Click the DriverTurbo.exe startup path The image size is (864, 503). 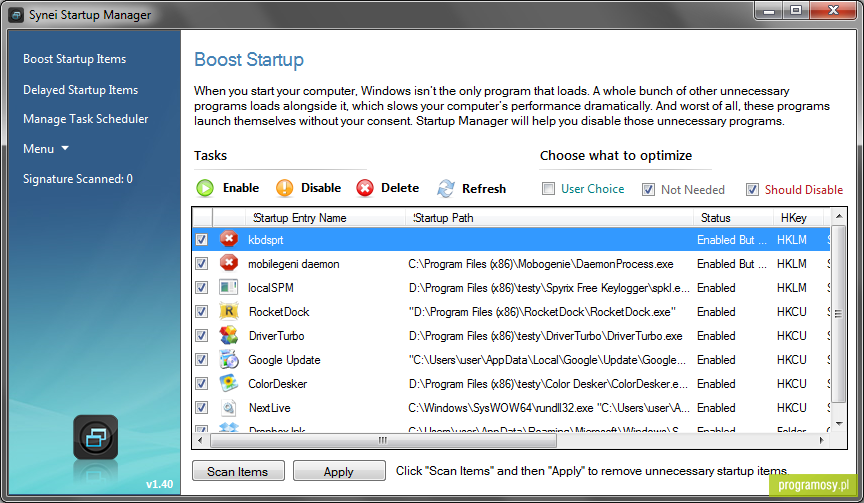coord(546,336)
